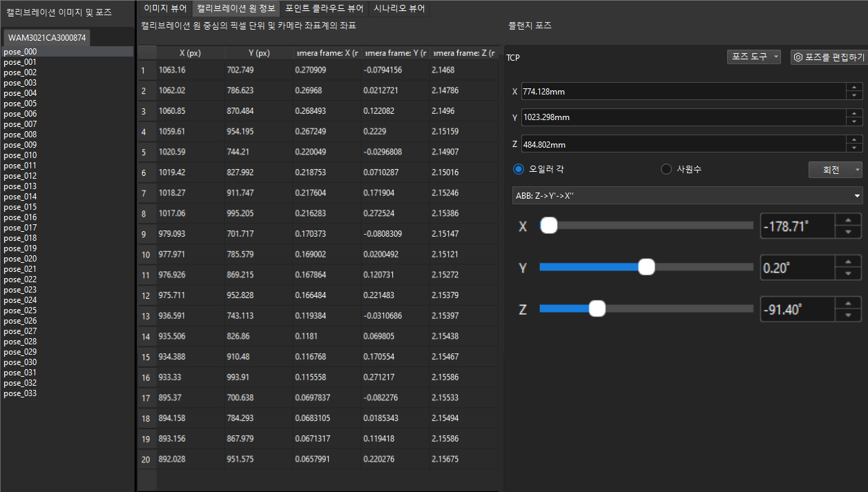Click cell 2.15675 in row 20

pyautogui.click(x=463, y=460)
